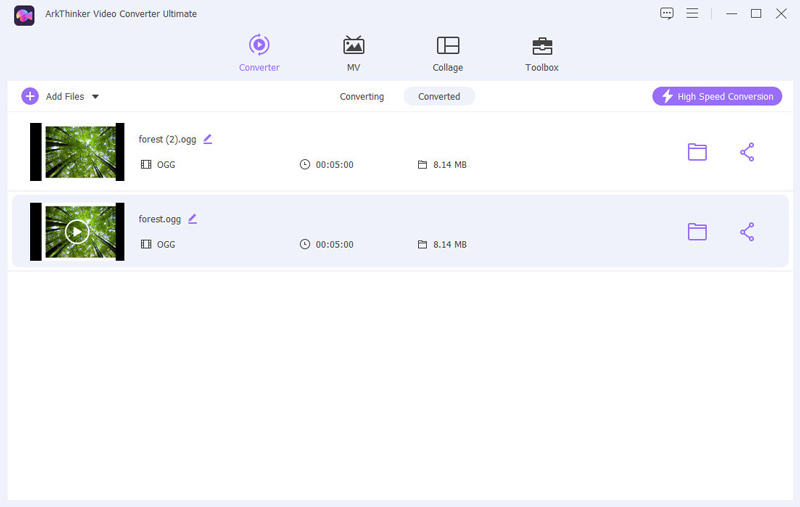Enable High Speed Conversion
The width and height of the screenshot is (800, 507).
click(717, 96)
